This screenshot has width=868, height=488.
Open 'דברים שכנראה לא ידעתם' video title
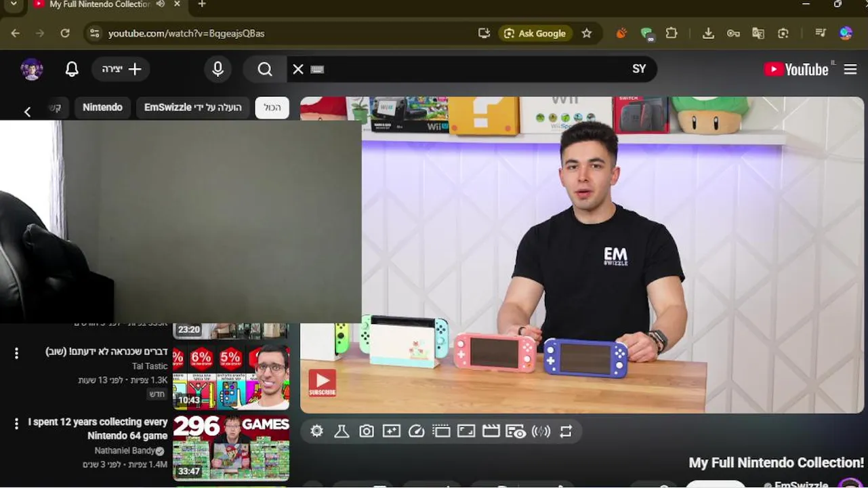106,352
